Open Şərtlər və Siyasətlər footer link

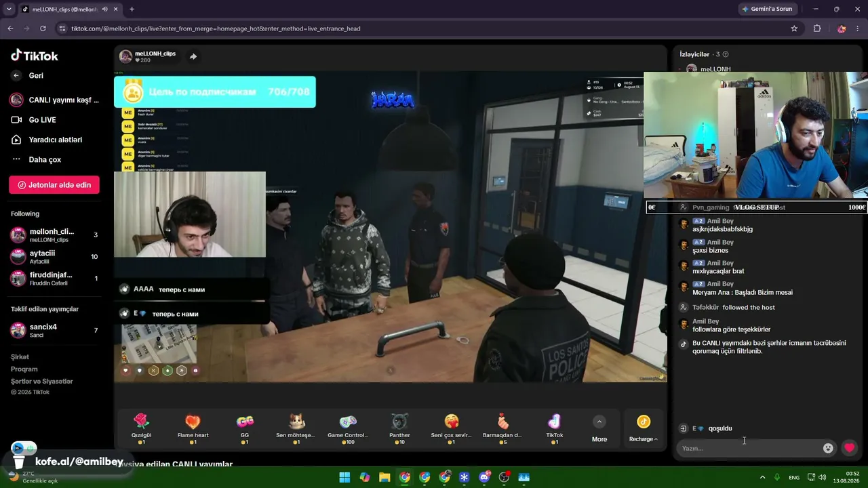point(42,382)
